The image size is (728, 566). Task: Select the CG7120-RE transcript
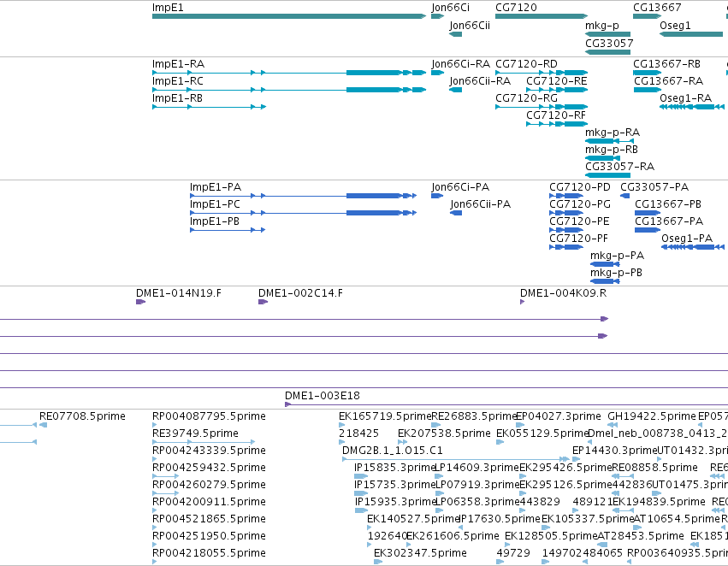557,90
